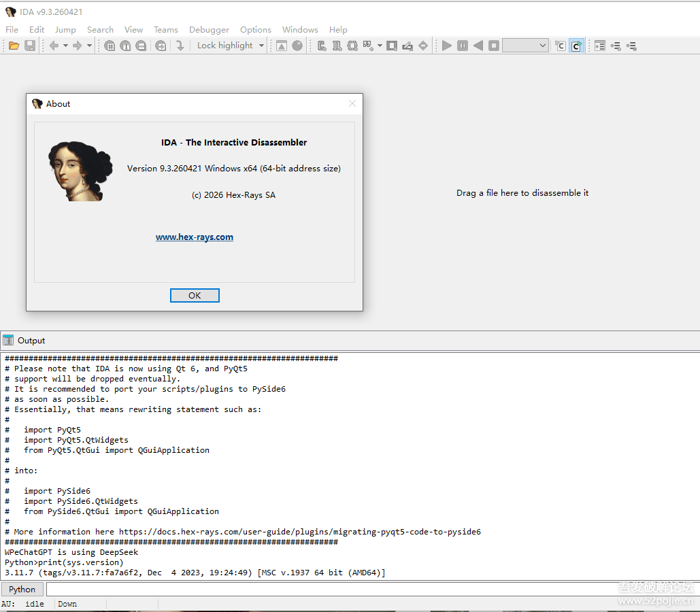Open the Teams menu

(x=165, y=29)
